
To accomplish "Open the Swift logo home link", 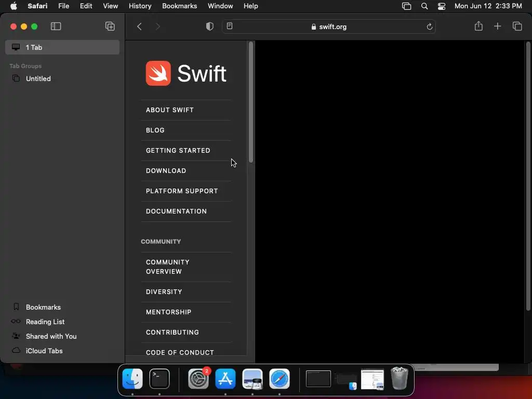I will 186,73.
